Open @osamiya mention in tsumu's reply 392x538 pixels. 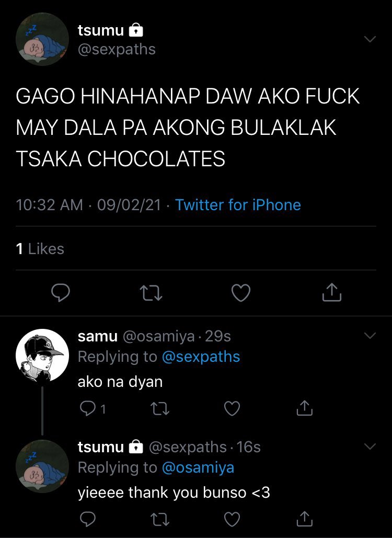pyautogui.click(x=198, y=467)
